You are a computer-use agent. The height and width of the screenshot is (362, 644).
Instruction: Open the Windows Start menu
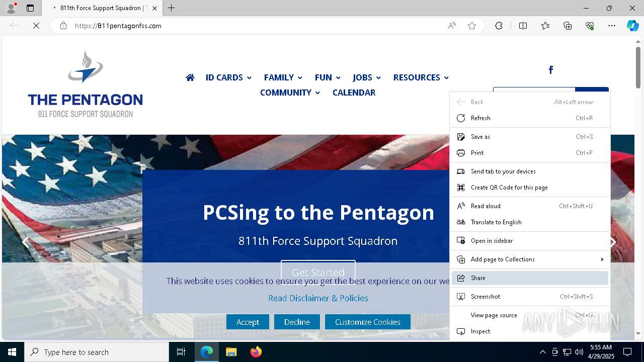[x=12, y=352]
